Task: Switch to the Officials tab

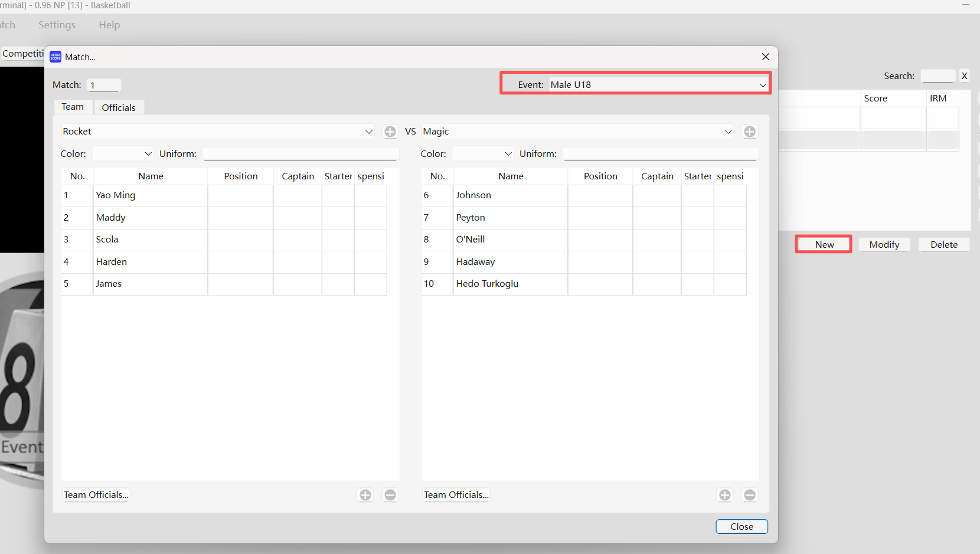Action: coord(119,107)
